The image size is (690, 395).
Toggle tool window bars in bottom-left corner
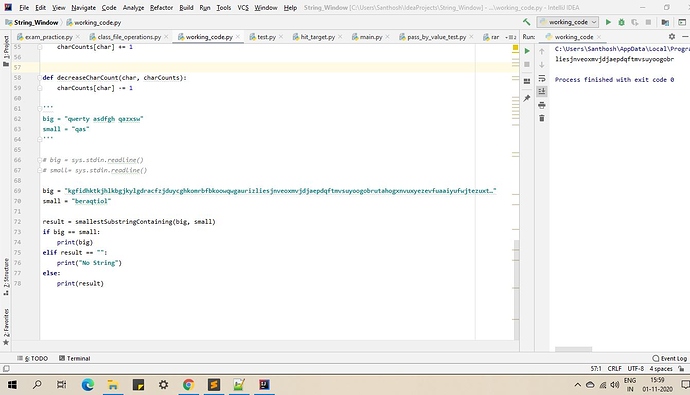(6, 369)
